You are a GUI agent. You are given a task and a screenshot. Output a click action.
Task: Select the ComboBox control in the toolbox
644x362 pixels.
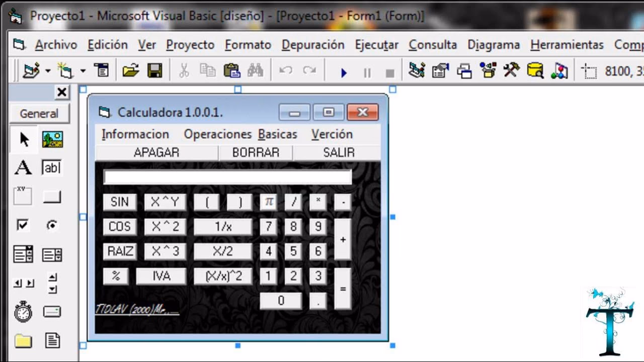tap(24, 255)
